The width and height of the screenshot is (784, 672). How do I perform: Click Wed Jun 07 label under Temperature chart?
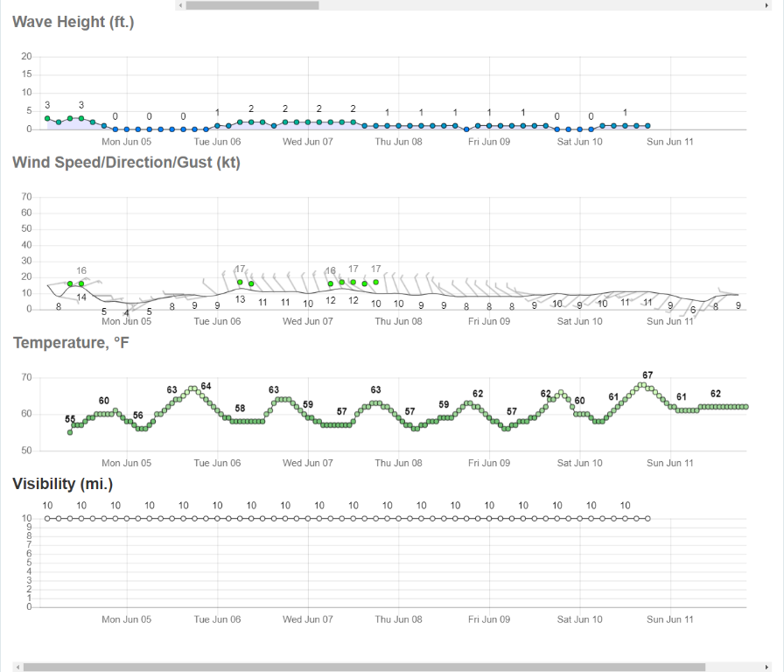tap(308, 463)
